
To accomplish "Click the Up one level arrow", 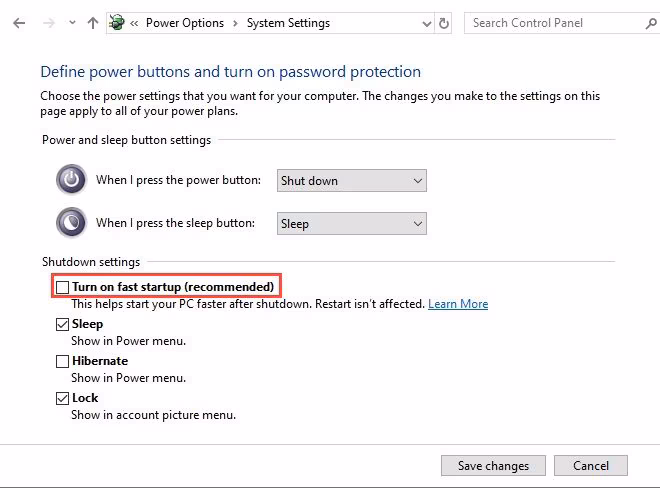I will point(93,23).
